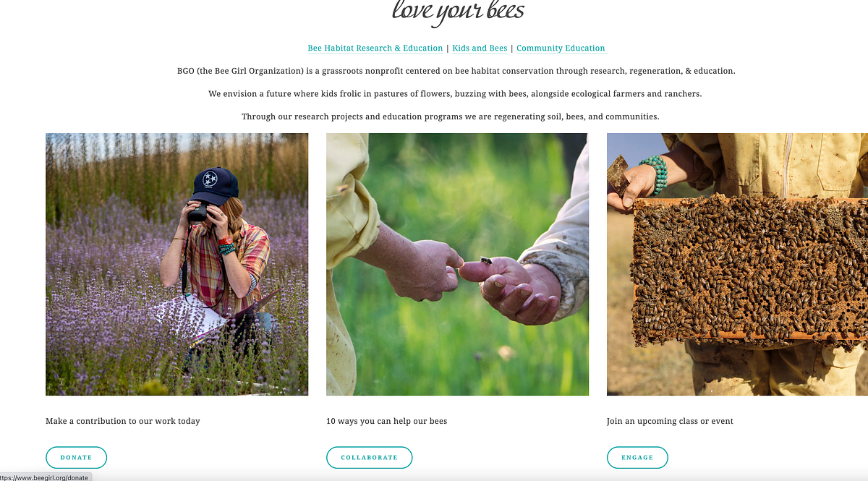Click 'Join an upcoming class or event' text

(670, 421)
